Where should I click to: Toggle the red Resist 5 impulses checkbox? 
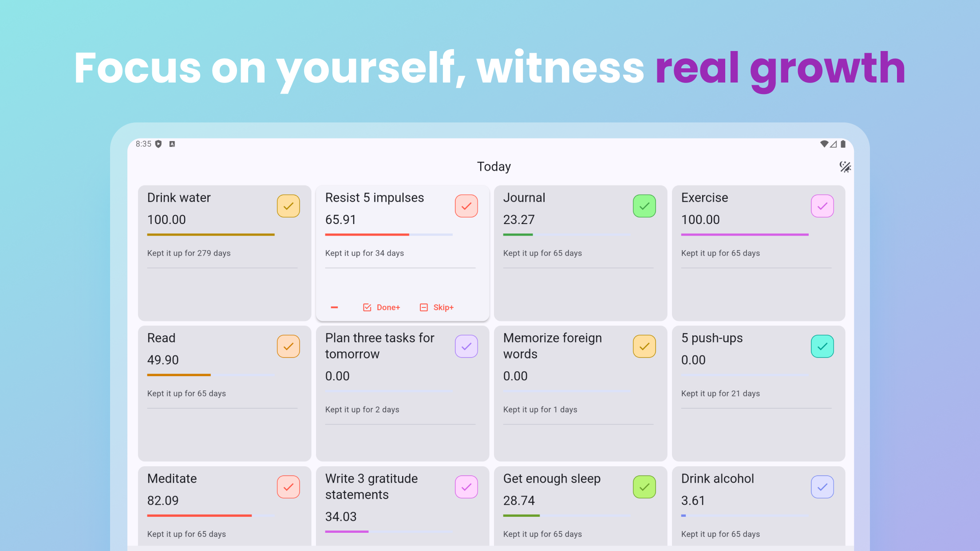pyautogui.click(x=466, y=206)
